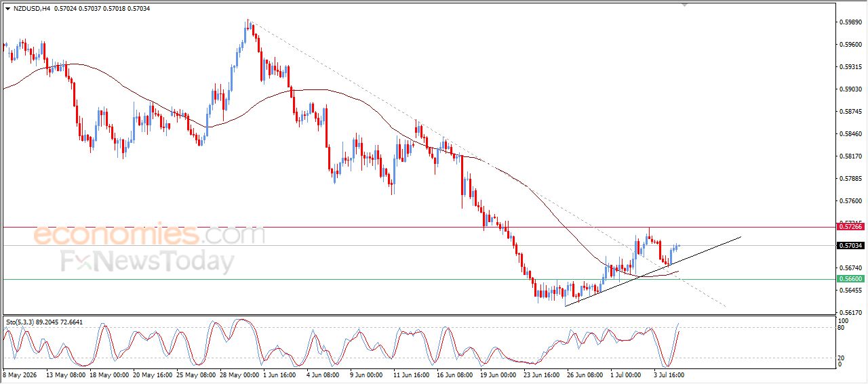
Task: Click the gray chart shift triangle marker
Action: [685, 5]
